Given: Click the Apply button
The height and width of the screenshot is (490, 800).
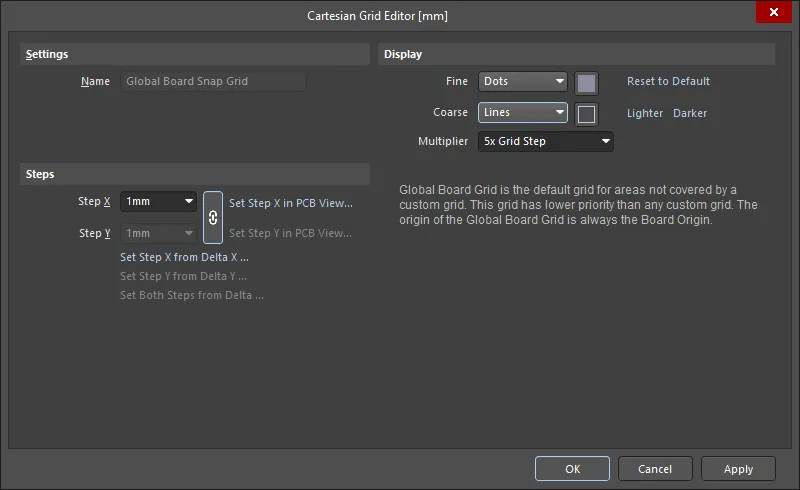Looking at the screenshot, I should pyautogui.click(x=738, y=469).
